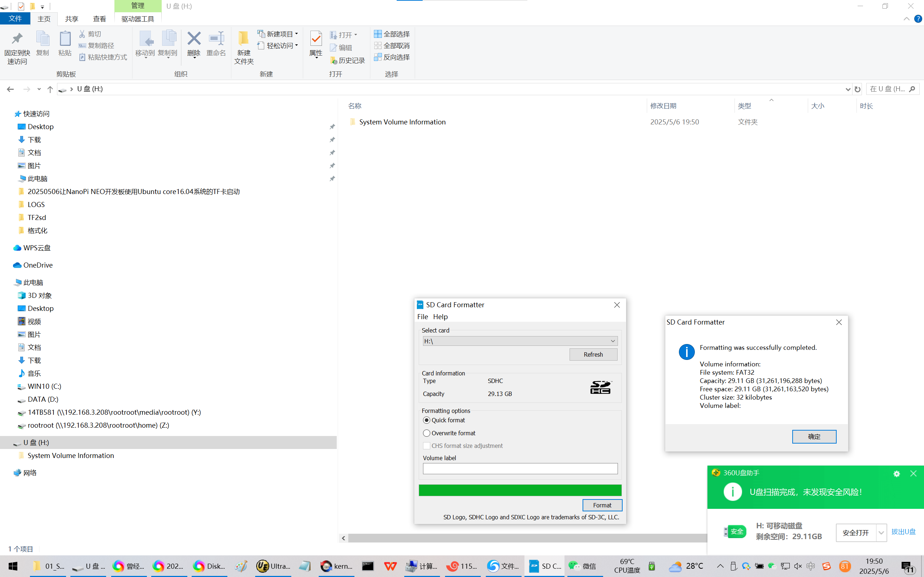Viewport: 924px width, 577px height.
Task: Click the Delete (删除) ribbon icon
Action: coord(193,39)
